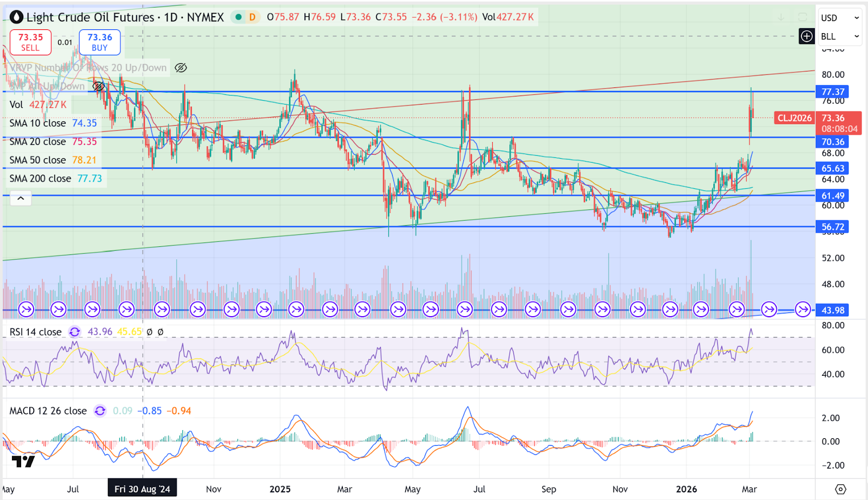
Task: Click the low price L73.36
Action: [x=356, y=17]
